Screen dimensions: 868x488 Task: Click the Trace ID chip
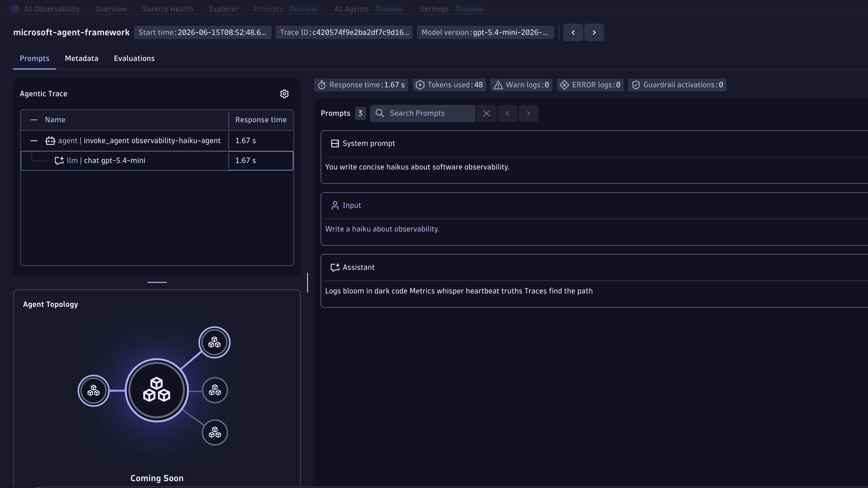(344, 33)
